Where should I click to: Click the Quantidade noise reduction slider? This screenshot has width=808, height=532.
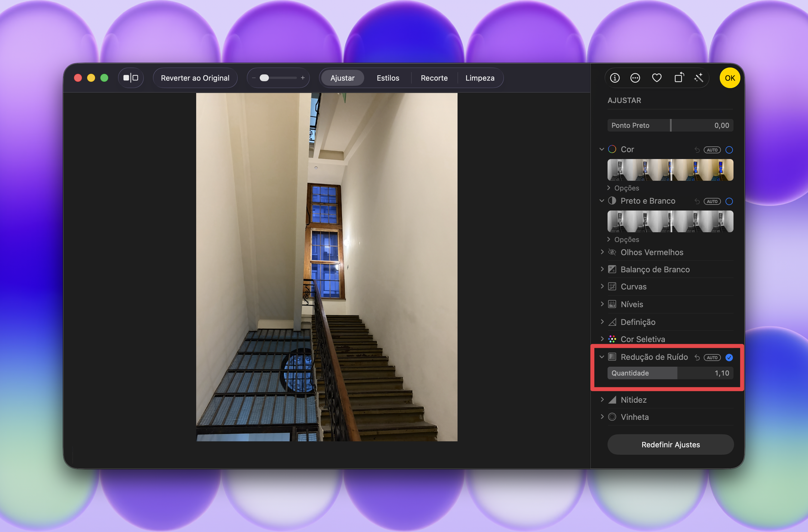(x=670, y=373)
